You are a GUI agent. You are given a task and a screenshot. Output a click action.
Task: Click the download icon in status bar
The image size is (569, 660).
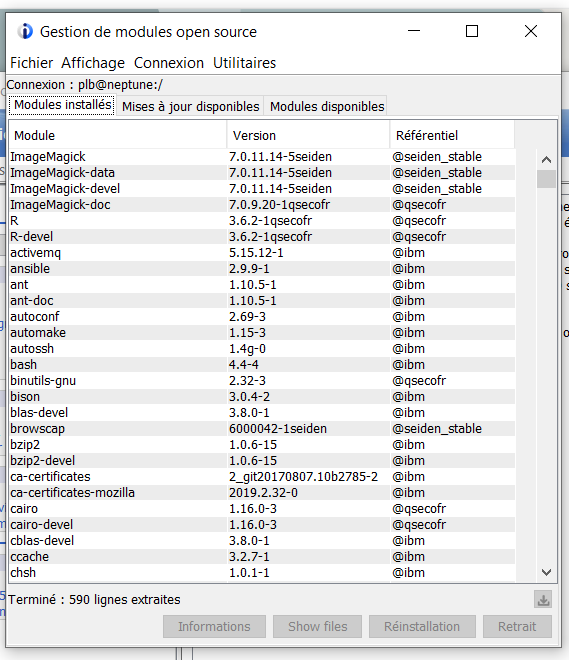pos(543,599)
